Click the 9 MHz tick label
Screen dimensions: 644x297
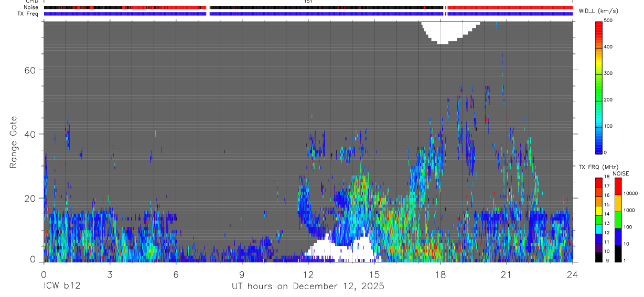click(x=606, y=260)
